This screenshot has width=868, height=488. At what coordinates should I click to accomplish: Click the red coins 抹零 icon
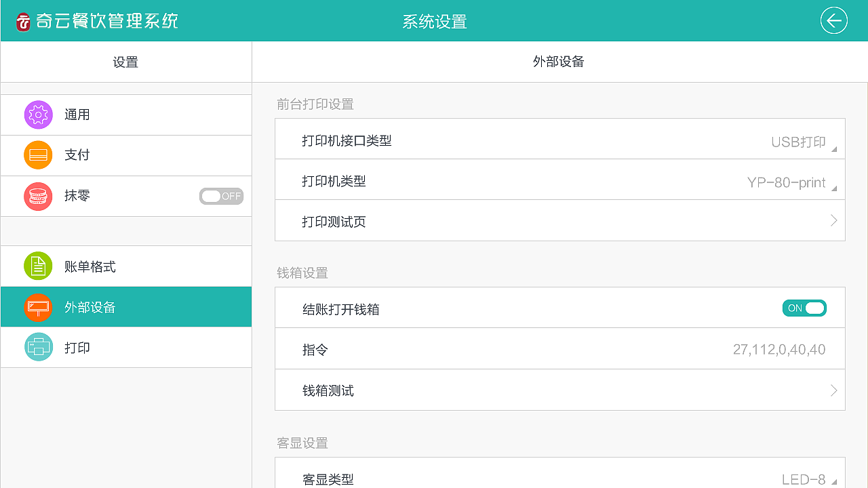click(38, 196)
